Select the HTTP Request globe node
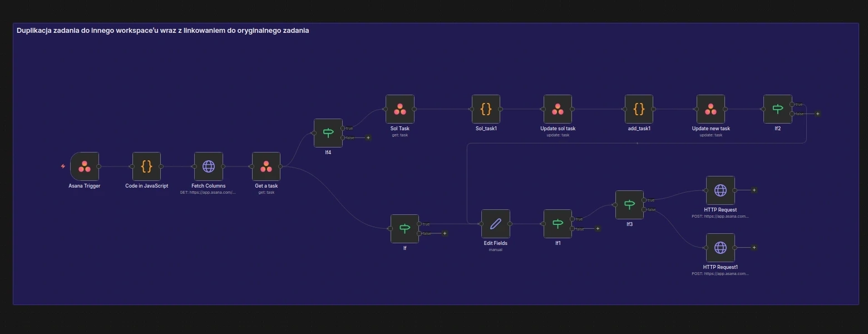The image size is (868, 334). [720, 190]
